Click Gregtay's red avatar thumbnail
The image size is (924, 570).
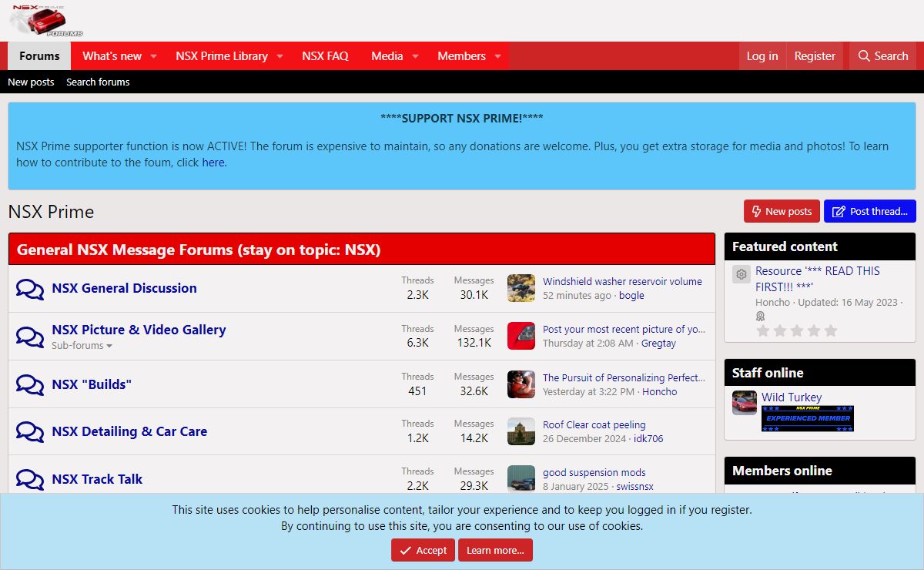(x=521, y=336)
